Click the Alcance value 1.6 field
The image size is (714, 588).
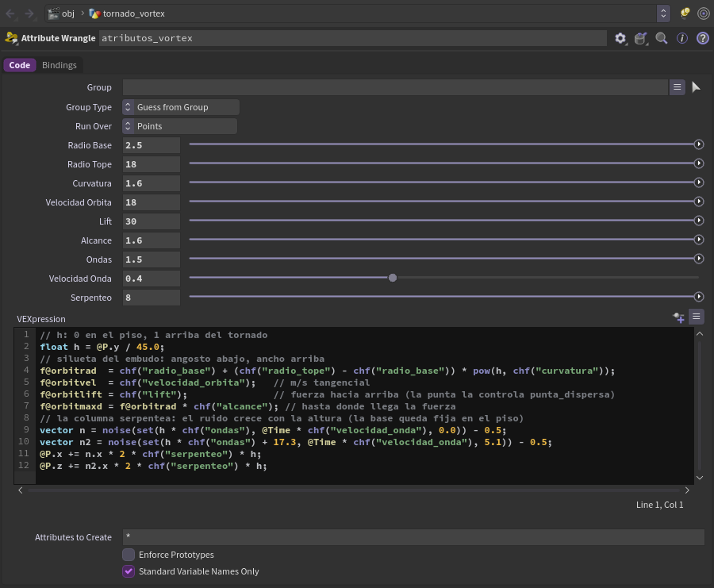coord(152,241)
